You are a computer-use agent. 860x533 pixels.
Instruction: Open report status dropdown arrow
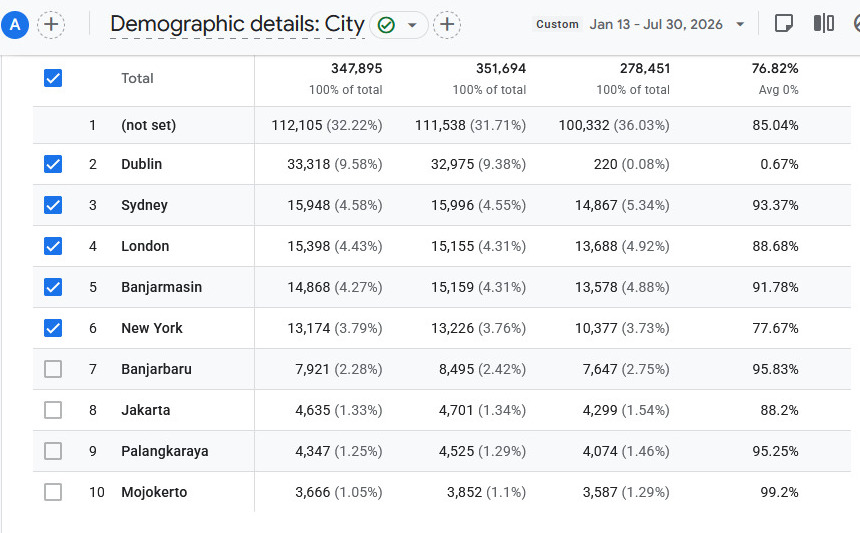412,25
